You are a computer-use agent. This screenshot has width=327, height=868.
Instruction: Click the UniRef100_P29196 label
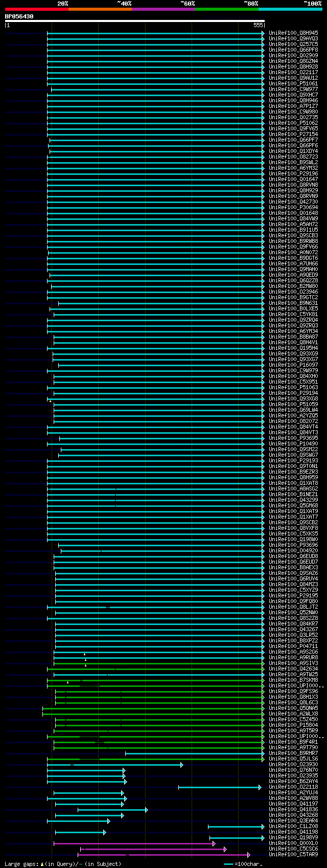pos(293,174)
